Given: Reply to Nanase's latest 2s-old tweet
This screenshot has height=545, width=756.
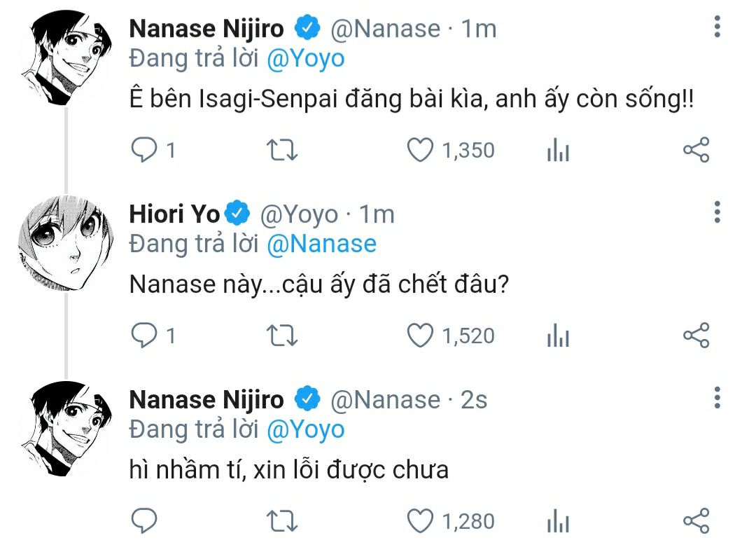Looking at the screenshot, I should (144, 521).
